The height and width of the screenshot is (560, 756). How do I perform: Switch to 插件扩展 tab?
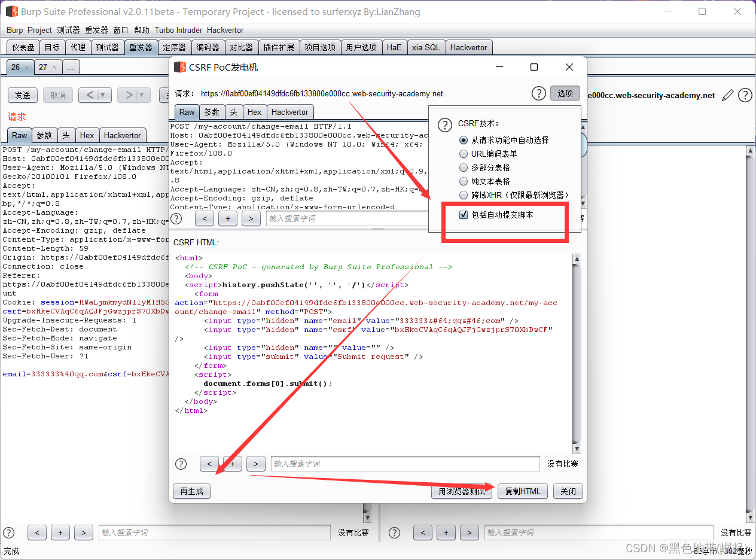pos(279,47)
